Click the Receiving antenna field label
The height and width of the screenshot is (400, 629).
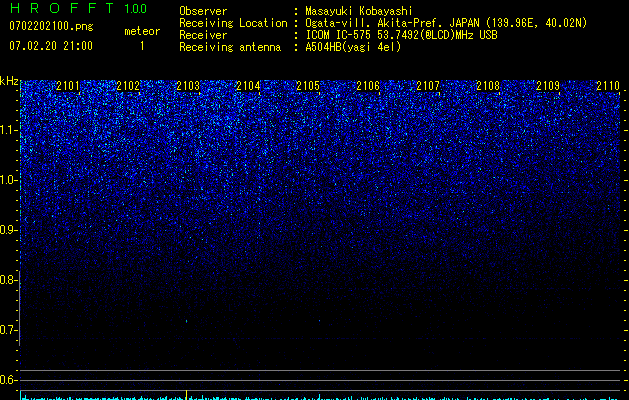[x=230, y=47]
